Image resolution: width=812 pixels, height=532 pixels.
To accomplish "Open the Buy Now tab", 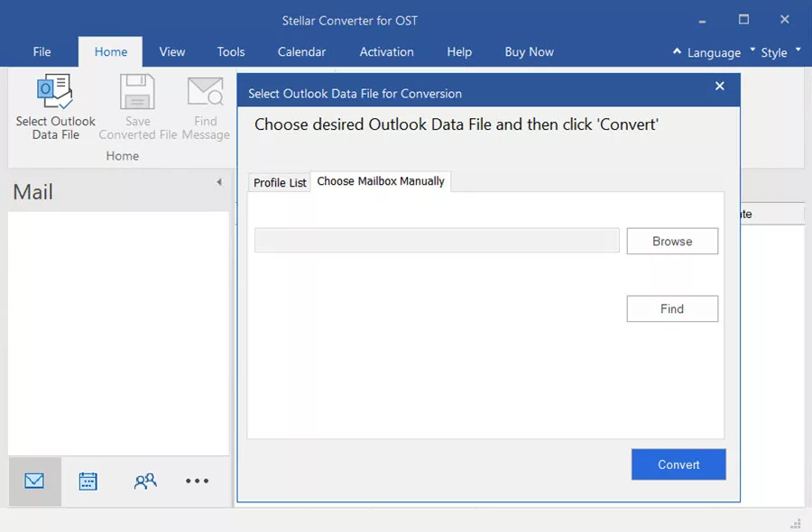I will [529, 51].
